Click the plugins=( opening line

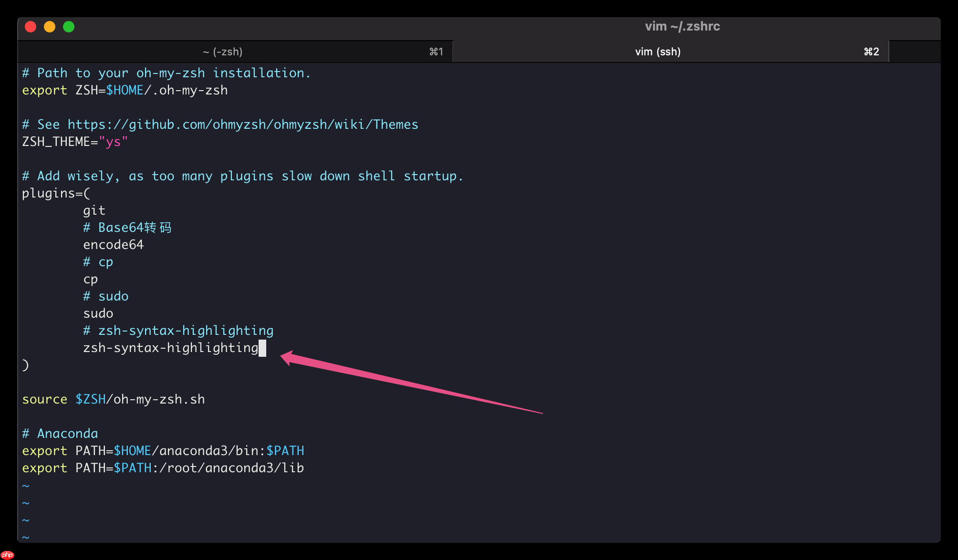pos(56,193)
